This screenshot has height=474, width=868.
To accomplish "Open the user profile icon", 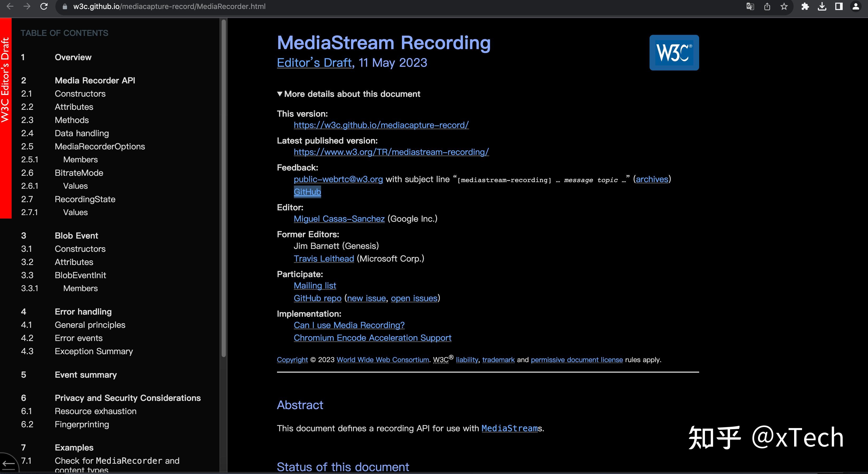I will 856,6.
